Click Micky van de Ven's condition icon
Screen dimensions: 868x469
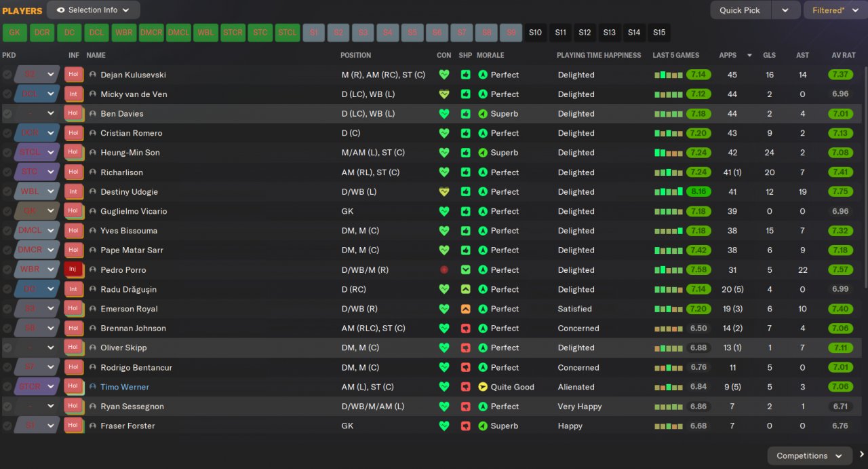[444, 94]
